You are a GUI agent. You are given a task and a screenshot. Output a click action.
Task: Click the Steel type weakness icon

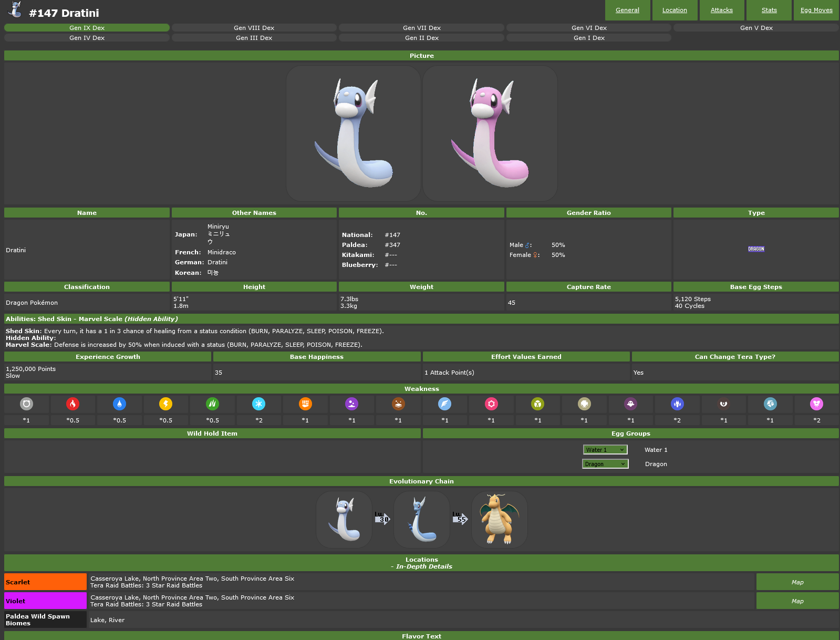[x=770, y=404]
